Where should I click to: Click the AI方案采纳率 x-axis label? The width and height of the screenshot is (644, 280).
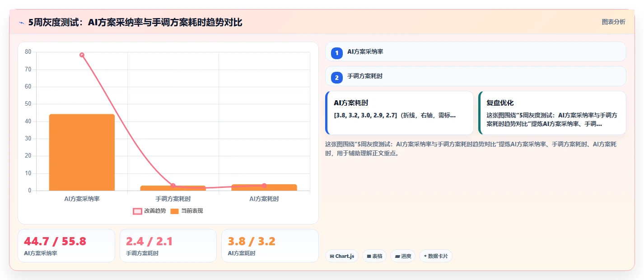pos(82,199)
